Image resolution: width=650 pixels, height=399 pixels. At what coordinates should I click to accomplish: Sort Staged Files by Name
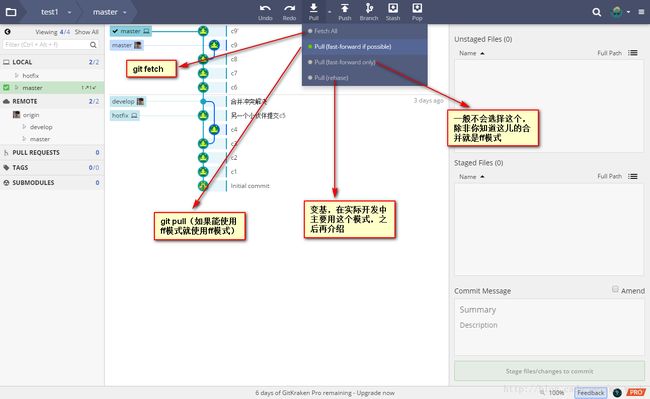[x=472, y=177]
